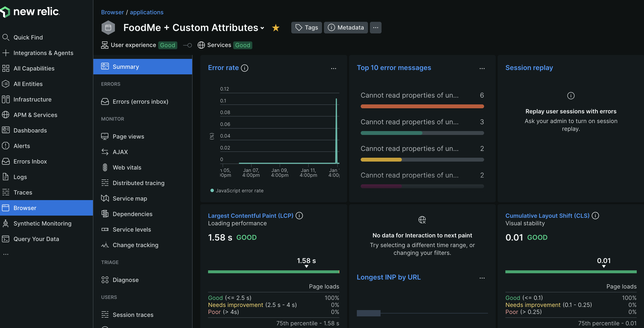Viewport: 644px width, 328px height.
Task: Open the AJAX menu item
Action: click(x=143, y=152)
